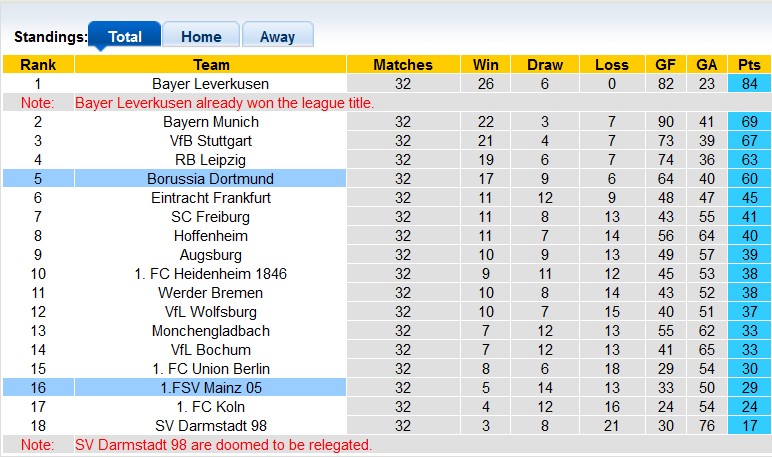772x457 pixels.
Task: Click the Rank column header
Action: (38, 65)
